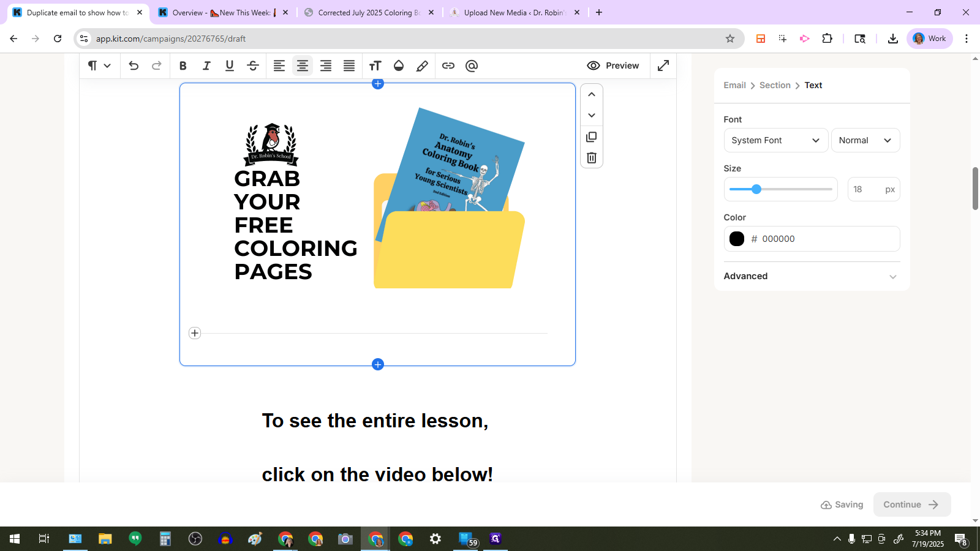Screen dimensions: 980x551
Task: Insert a link using the link icon
Action: point(448,66)
